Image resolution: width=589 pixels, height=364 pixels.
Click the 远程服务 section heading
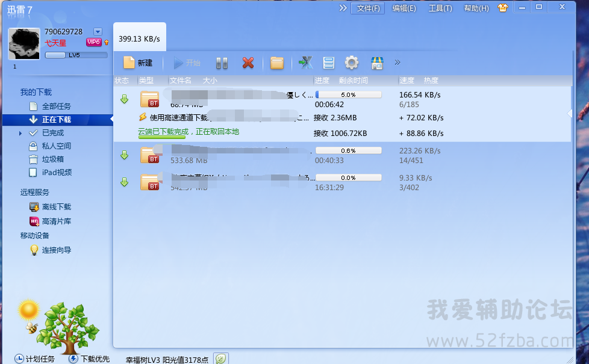[x=34, y=192]
